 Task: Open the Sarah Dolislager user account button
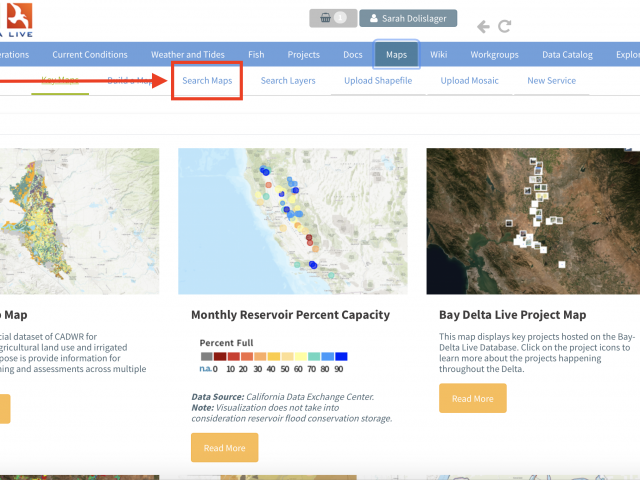tap(408, 18)
